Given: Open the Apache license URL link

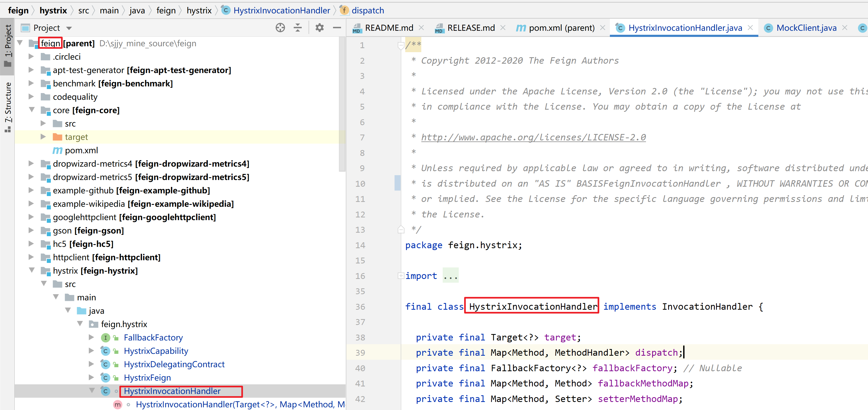Looking at the screenshot, I should (x=533, y=137).
